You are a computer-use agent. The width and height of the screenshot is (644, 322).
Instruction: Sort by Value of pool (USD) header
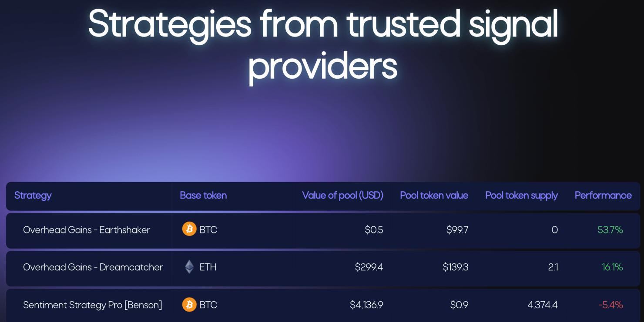[342, 196]
